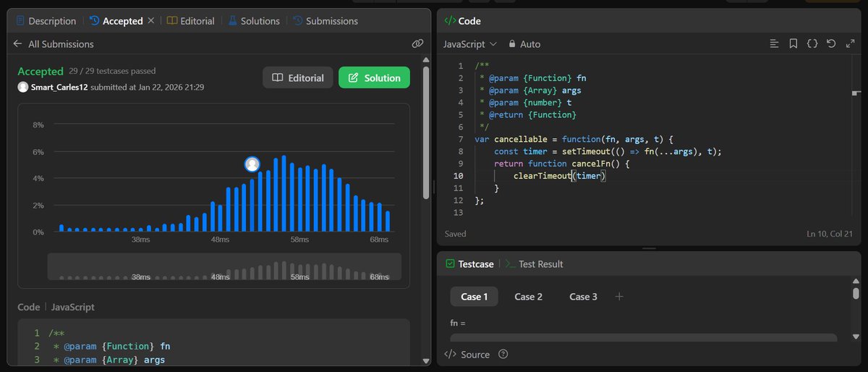Click the Testcase checkbox icon
The height and width of the screenshot is (372, 868).
450,264
